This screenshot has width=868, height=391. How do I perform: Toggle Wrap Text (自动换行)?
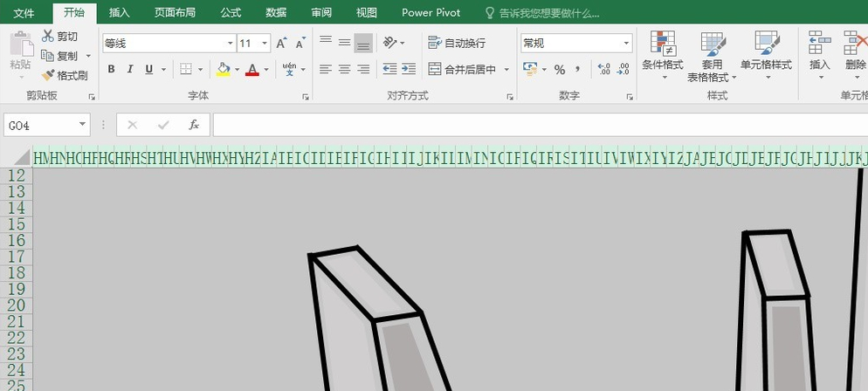(457, 43)
